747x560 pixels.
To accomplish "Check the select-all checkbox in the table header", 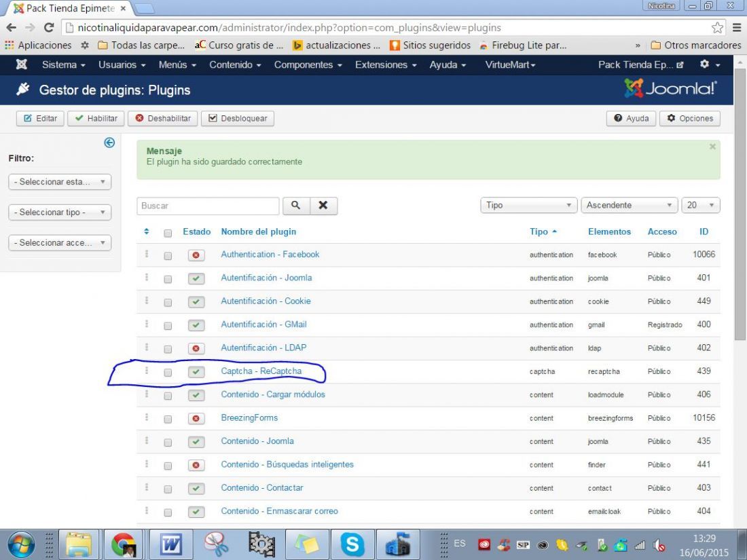I will (168, 233).
